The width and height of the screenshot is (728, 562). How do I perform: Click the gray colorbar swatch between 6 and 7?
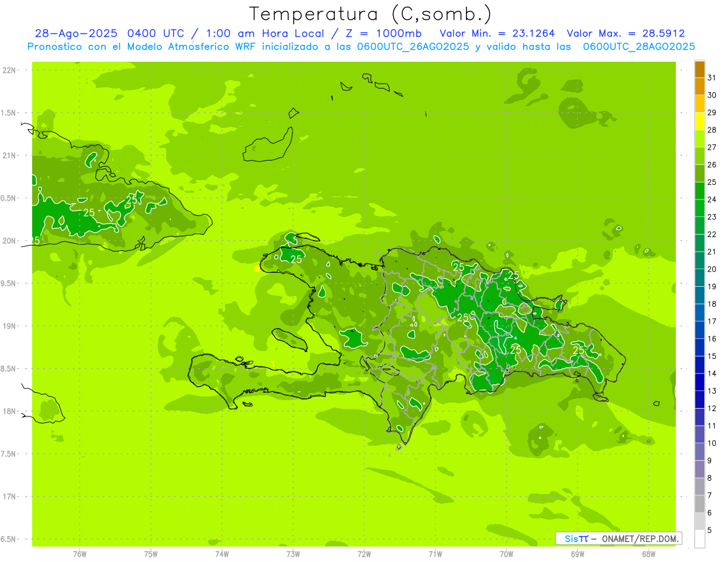(699, 504)
